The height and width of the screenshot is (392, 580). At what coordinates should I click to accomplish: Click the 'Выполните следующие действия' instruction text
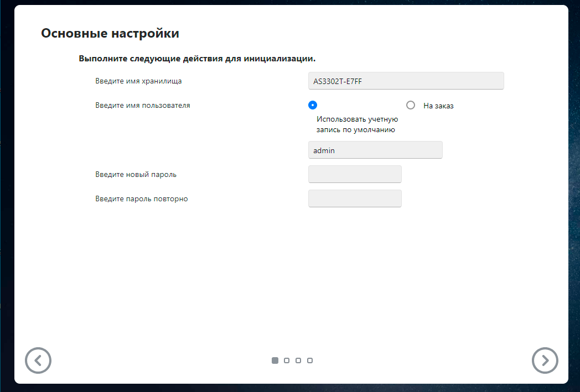(x=197, y=59)
